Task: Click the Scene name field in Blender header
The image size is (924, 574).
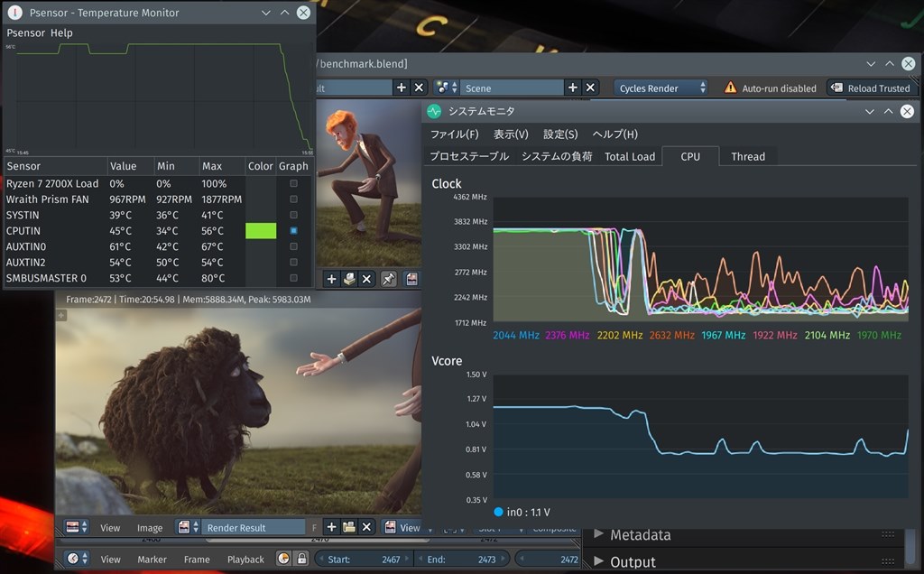Action: pyautogui.click(x=512, y=88)
